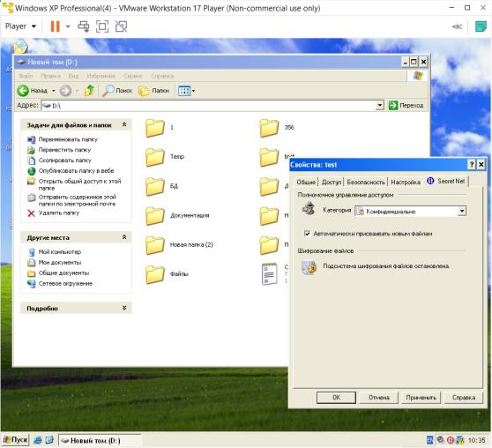Expand the address bar dropdown arrow
492x448 pixels.
[x=380, y=106]
